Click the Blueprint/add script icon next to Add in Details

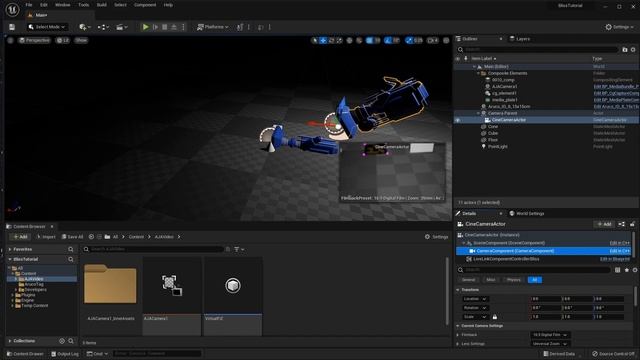pos(622,224)
